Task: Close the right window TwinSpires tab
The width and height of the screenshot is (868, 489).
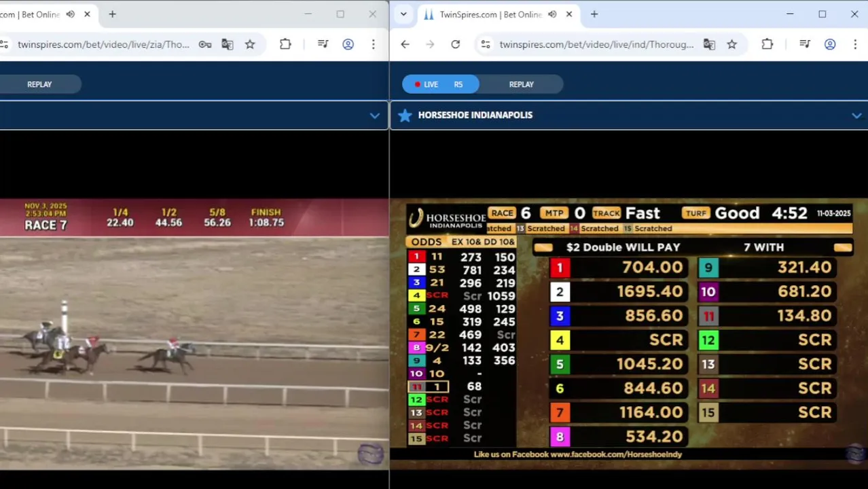Action: coord(569,14)
